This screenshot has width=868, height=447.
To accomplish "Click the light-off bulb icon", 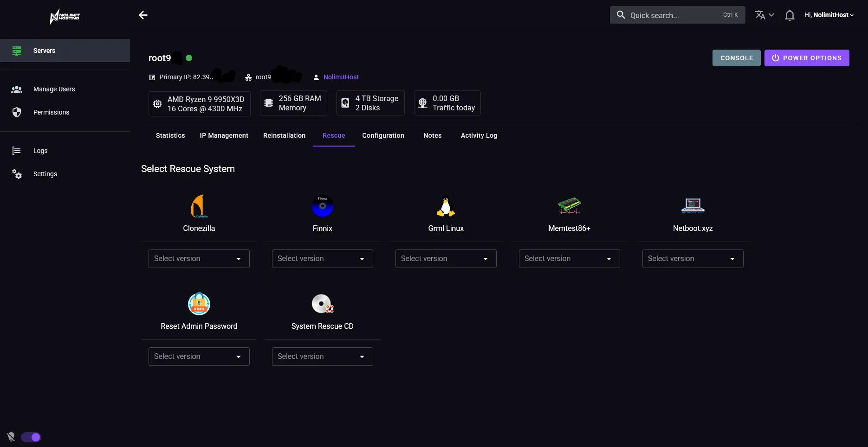I will [x=11, y=437].
